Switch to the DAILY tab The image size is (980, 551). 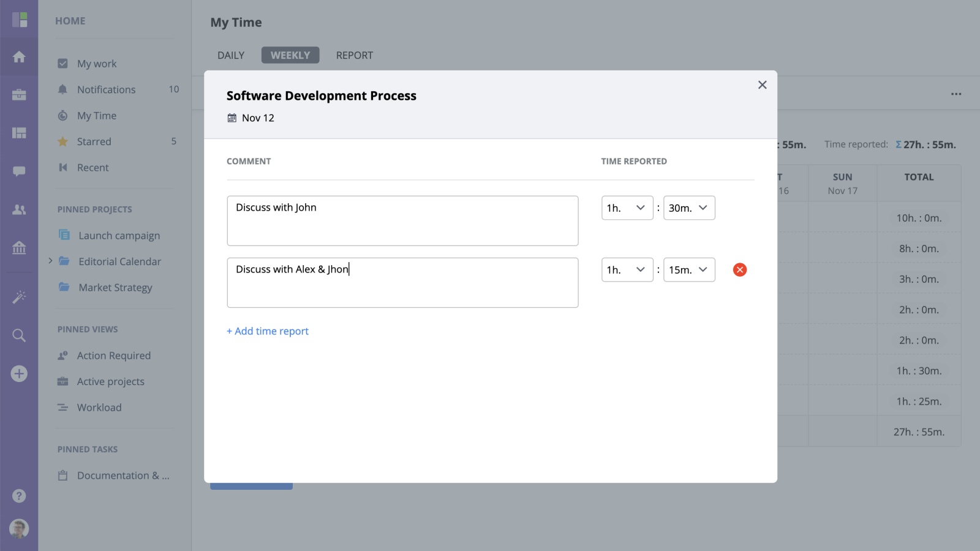point(231,55)
